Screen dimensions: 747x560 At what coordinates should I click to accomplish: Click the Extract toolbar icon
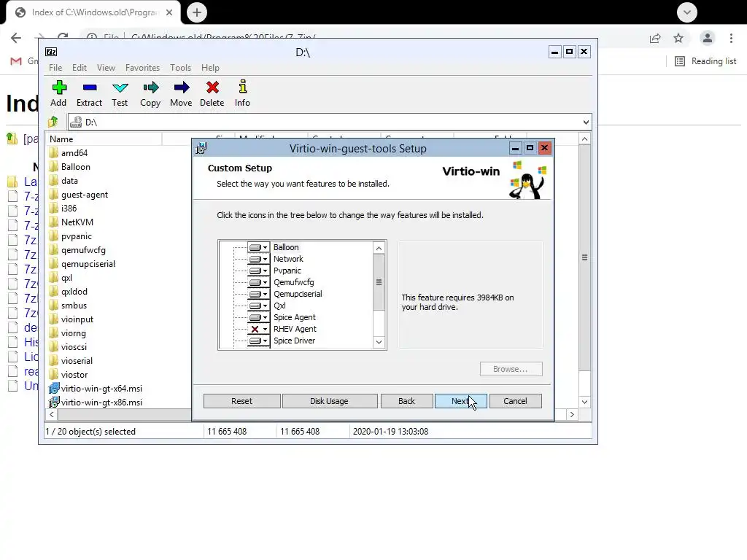click(89, 93)
